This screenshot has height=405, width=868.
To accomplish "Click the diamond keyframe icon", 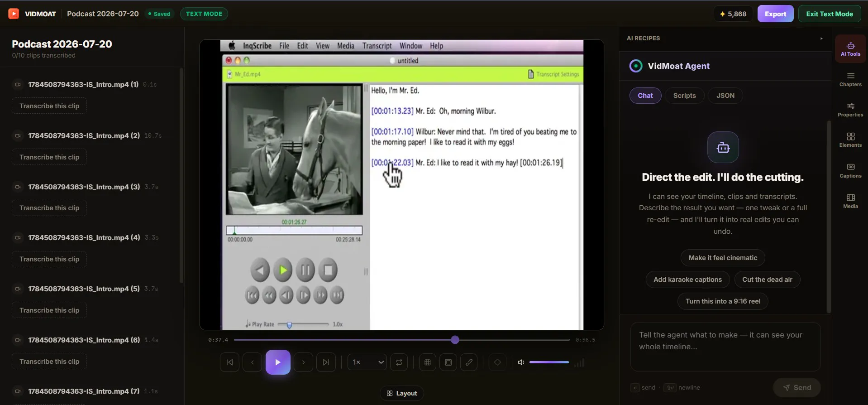I will tap(497, 362).
